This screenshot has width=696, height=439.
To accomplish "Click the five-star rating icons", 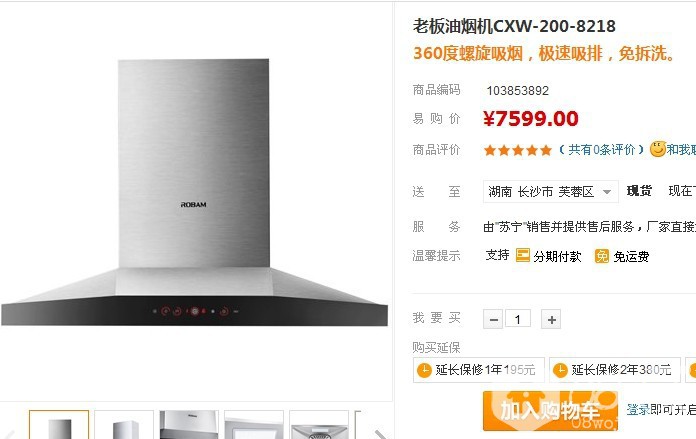I will pos(518,150).
